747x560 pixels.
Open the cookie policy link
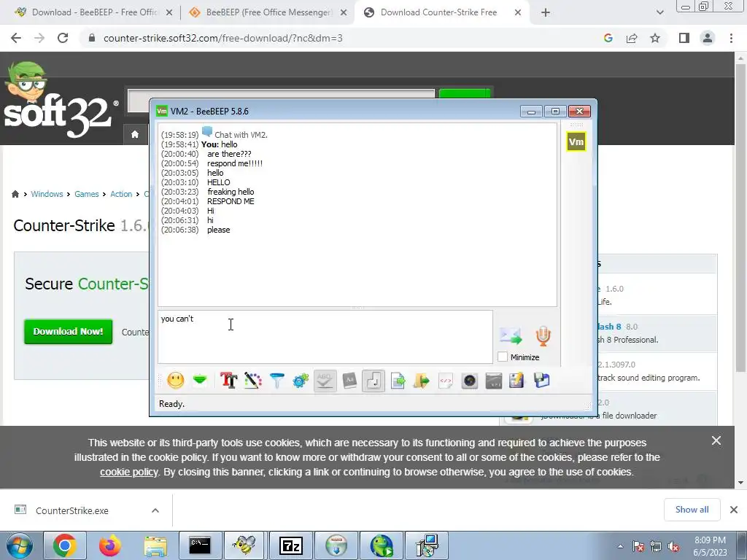point(128,472)
